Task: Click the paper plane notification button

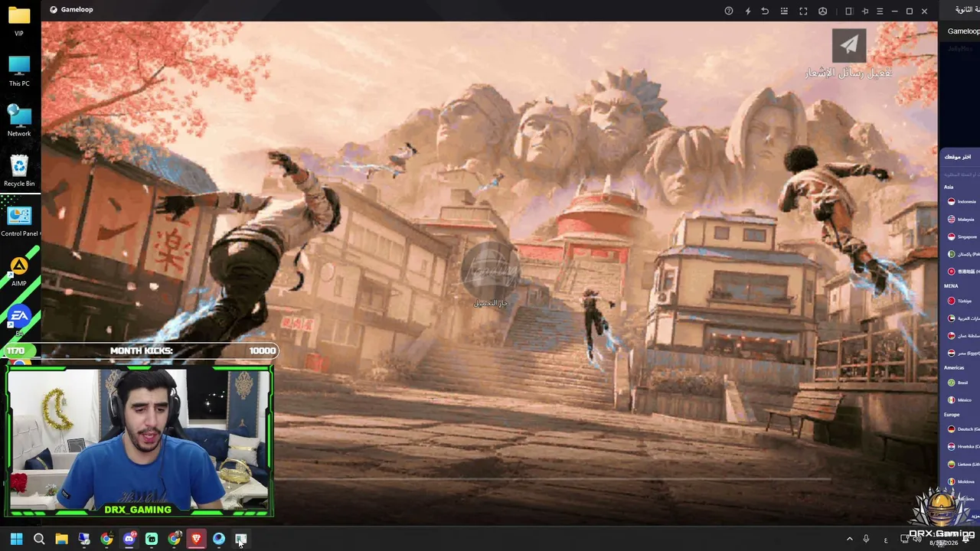Action: coord(849,45)
